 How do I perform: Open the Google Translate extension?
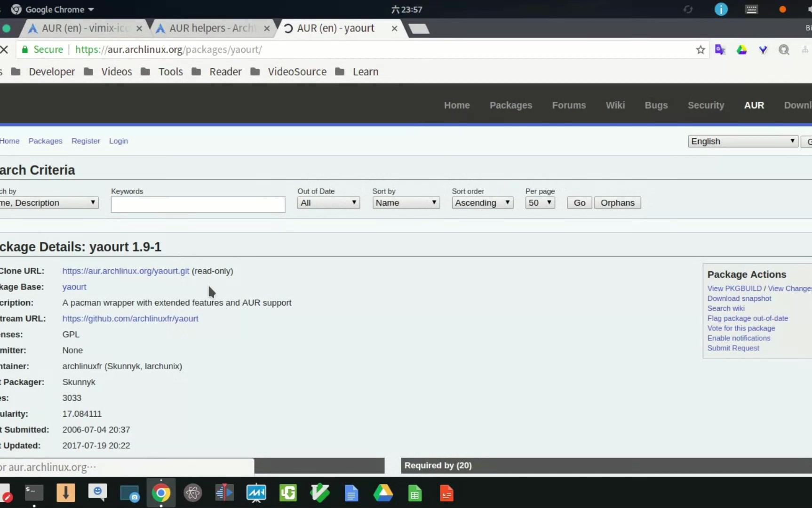click(720, 49)
